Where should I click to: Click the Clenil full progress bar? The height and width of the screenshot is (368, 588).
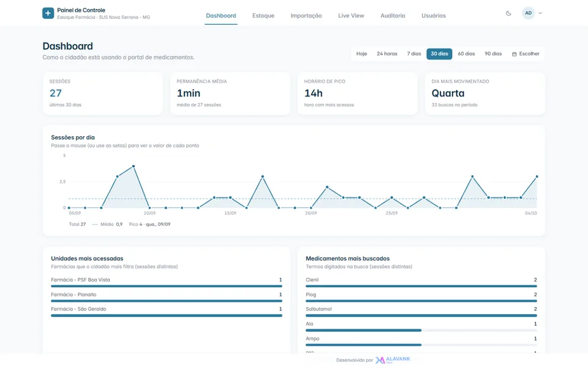pyautogui.click(x=421, y=286)
